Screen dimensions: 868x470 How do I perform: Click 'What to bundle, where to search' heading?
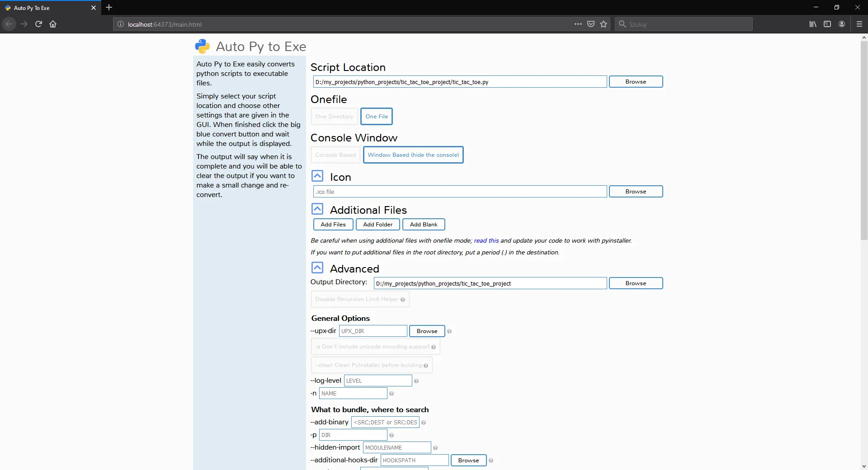[x=370, y=410]
